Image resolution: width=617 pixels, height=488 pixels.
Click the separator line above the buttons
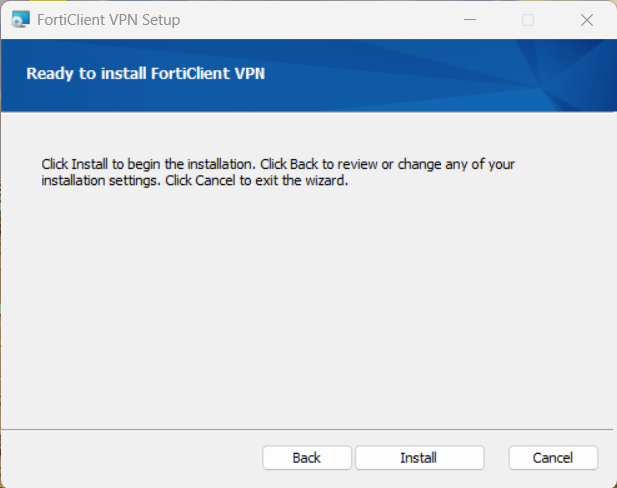click(300, 430)
